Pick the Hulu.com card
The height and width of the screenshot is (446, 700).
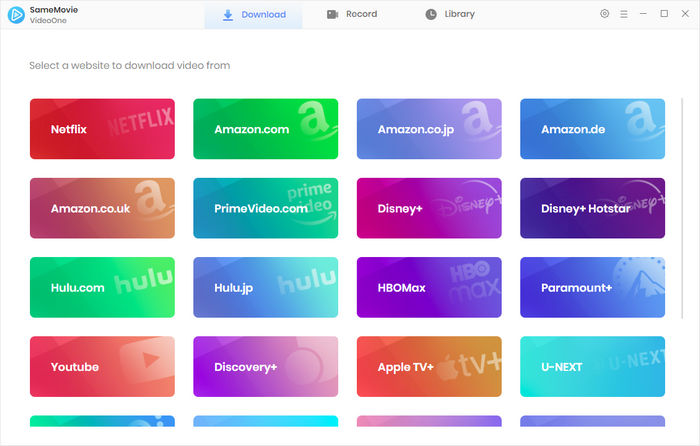point(102,288)
